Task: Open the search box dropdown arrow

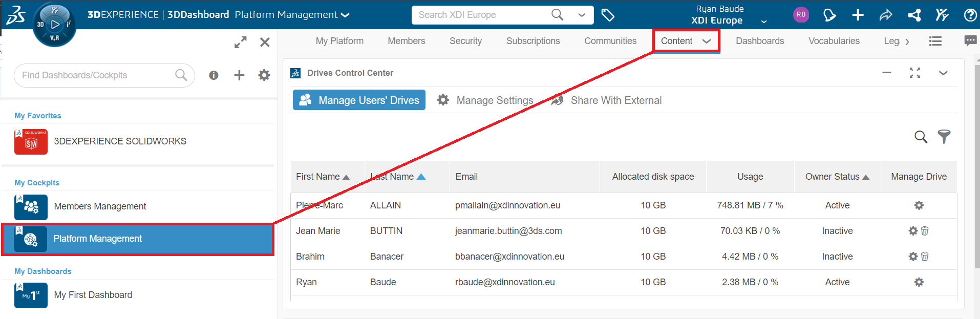Action: click(x=582, y=15)
